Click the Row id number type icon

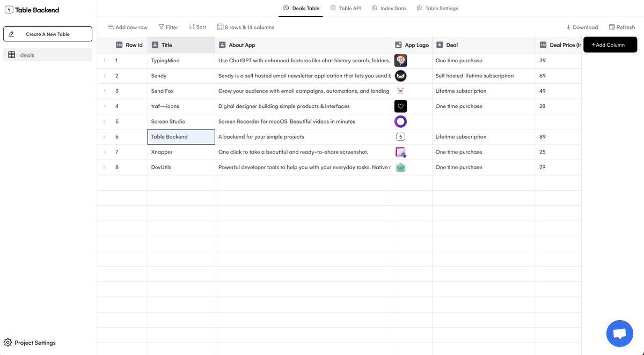pos(119,45)
